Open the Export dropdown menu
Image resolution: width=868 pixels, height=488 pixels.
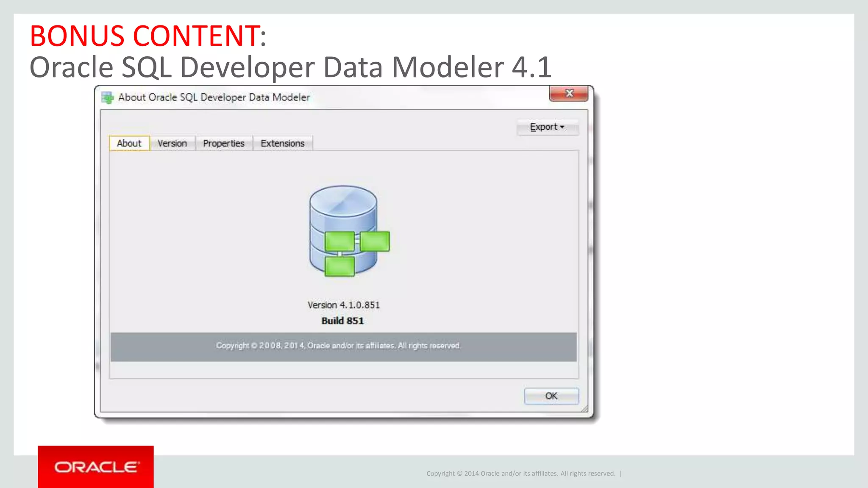(x=547, y=127)
